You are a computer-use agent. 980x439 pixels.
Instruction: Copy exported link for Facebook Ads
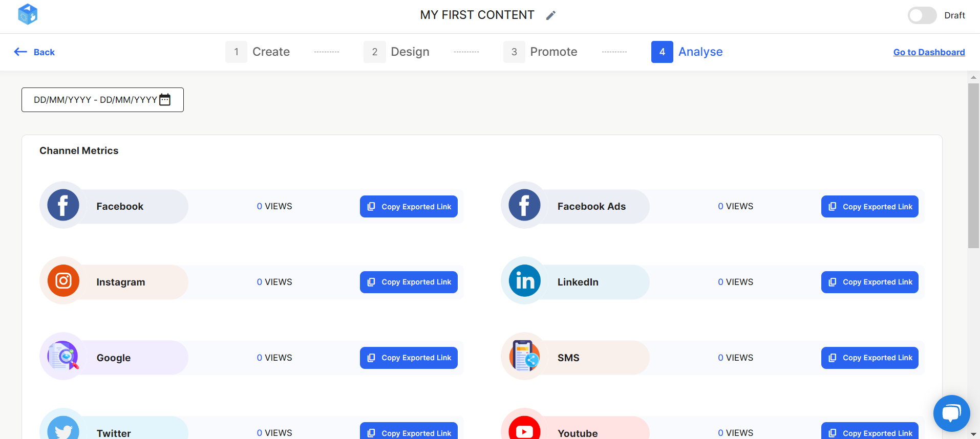pyautogui.click(x=870, y=207)
